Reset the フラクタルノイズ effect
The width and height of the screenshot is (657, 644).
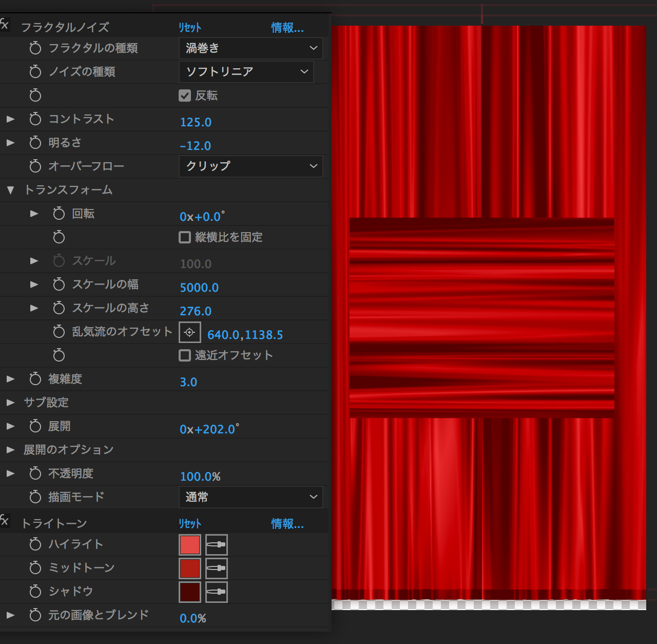pyautogui.click(x=190, y=28)
